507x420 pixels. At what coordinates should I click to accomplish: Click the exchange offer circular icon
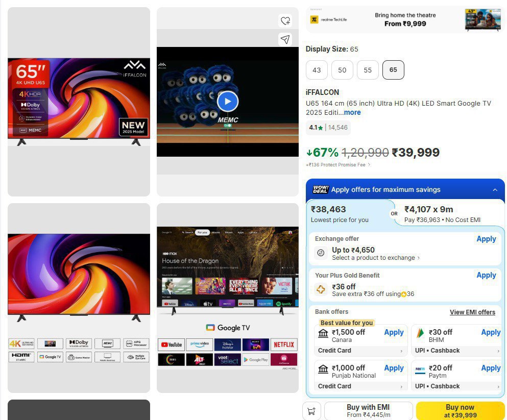click(x=321, y=253)
